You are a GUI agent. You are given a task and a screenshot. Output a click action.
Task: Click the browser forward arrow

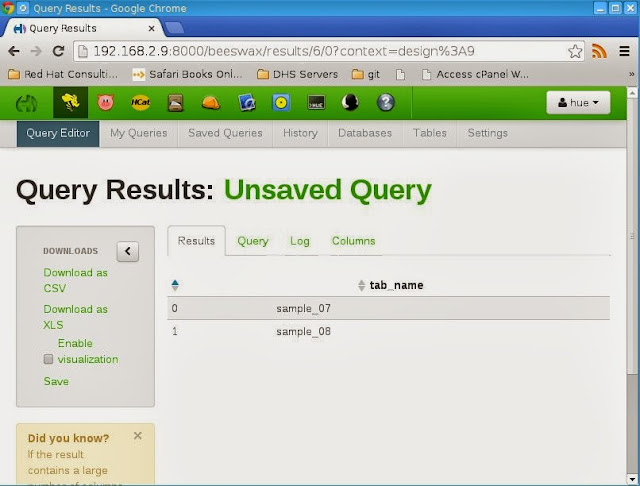point(36,51)
